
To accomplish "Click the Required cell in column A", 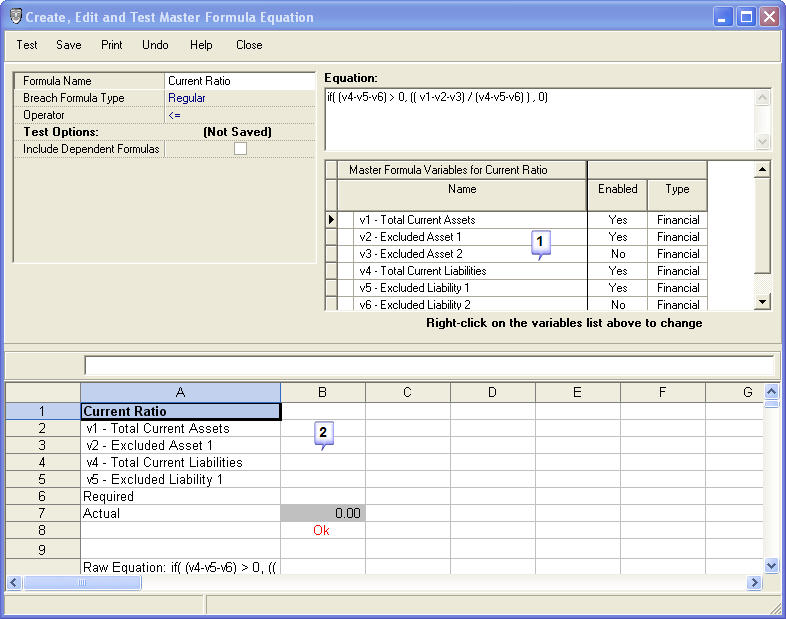I will pos(180,496).
